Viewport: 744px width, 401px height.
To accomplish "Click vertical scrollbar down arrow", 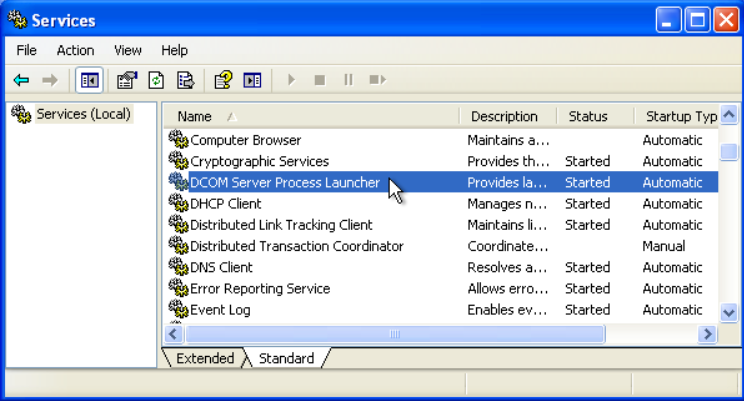I will (x=729, y=312).
